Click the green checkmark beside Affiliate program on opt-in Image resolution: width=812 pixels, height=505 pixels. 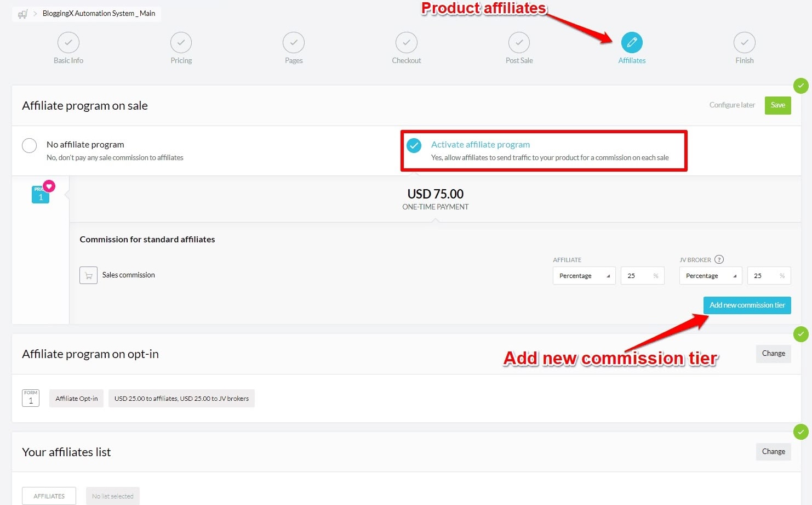point(801,334)
